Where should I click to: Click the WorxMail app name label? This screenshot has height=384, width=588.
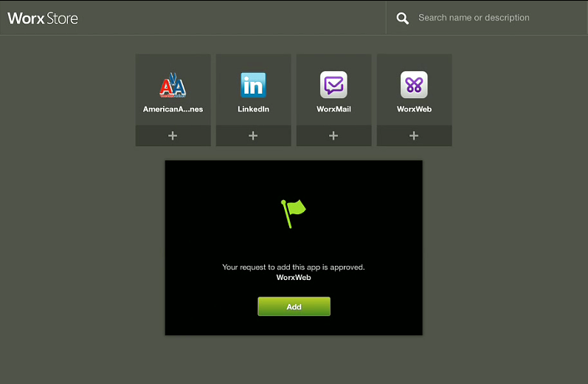pyautogui.click(x=333, y=109)
